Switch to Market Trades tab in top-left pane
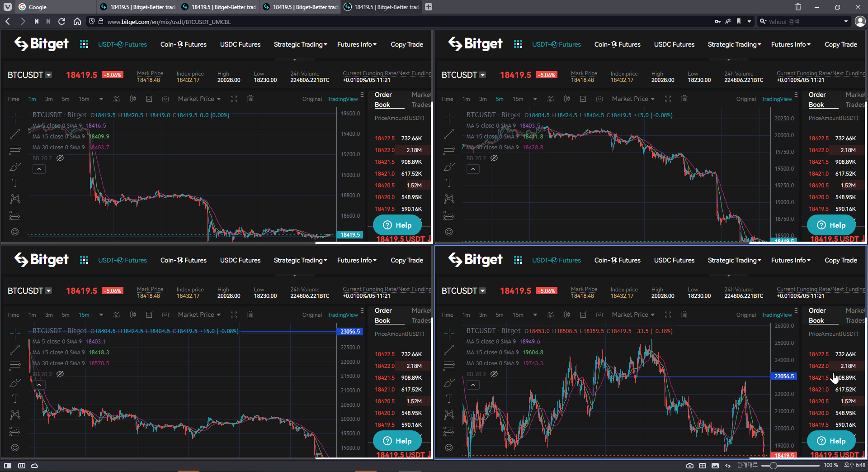The width and height of the screenshot is (868, 472). tap(421, 100)
